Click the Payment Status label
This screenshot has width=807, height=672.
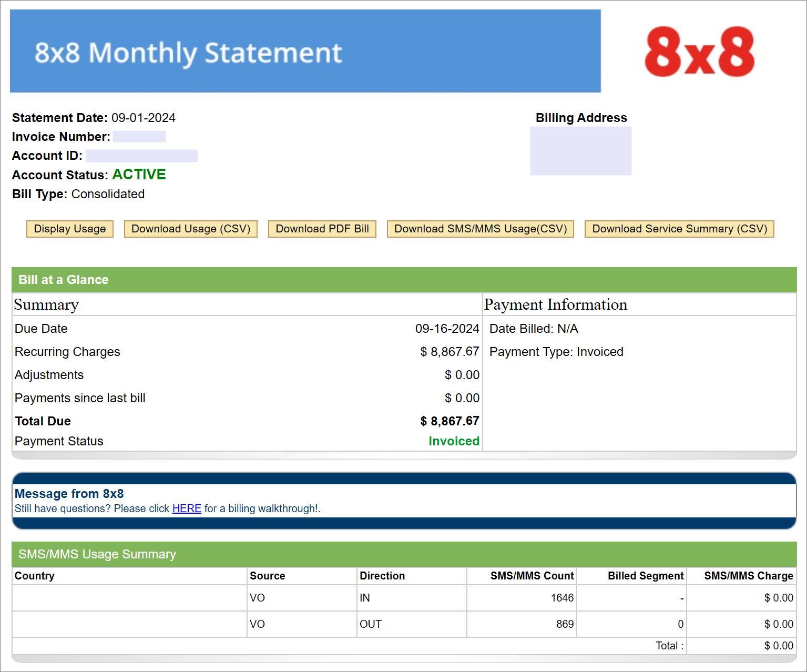pyautogui.click(x=59, y=441)
